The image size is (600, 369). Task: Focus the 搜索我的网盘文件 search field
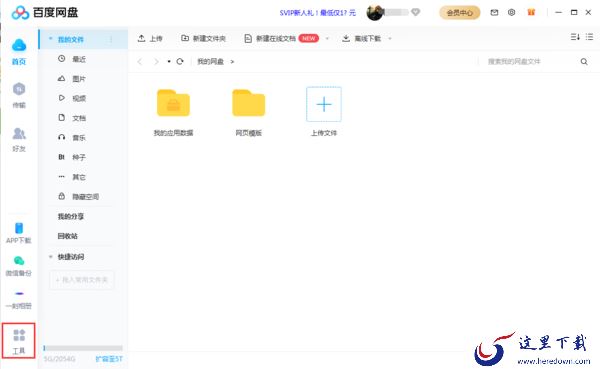point(530,62)
